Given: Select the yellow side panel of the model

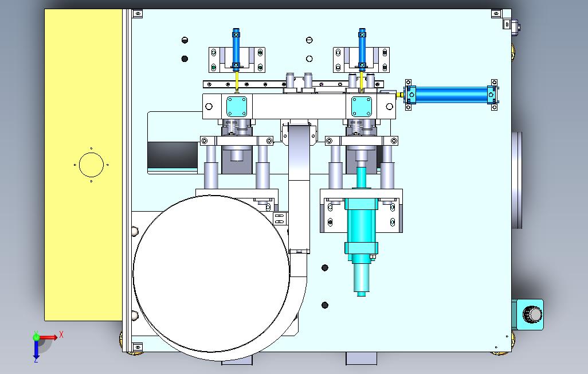Looking at the screenshot, I should click(x=83, y=165).
